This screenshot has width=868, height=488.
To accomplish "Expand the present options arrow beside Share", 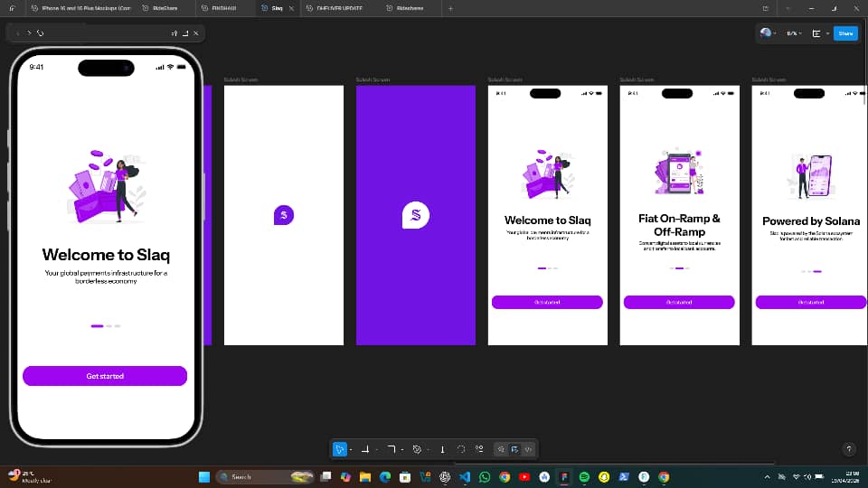I will click(x=827, y=33).
